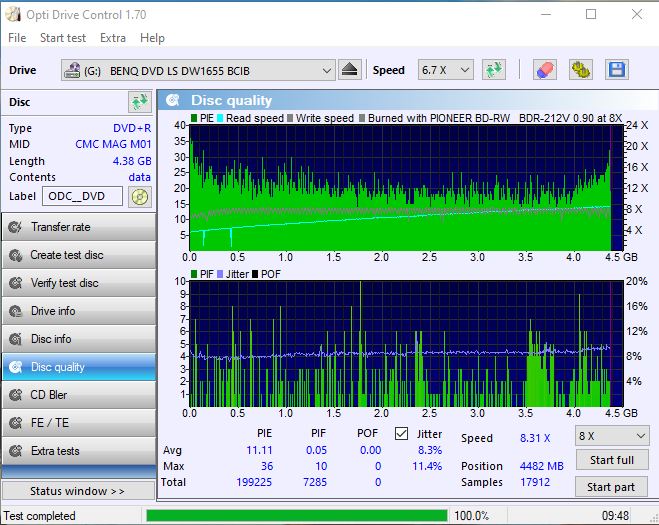This screenshot has height=525, width=659.
Task: Click the disc label icon beside ODC__DVD
Action: tap(139, 196)
